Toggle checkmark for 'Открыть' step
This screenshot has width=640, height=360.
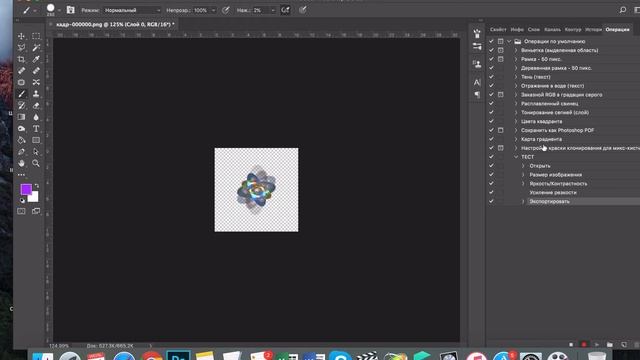click(x=491, y=166)
